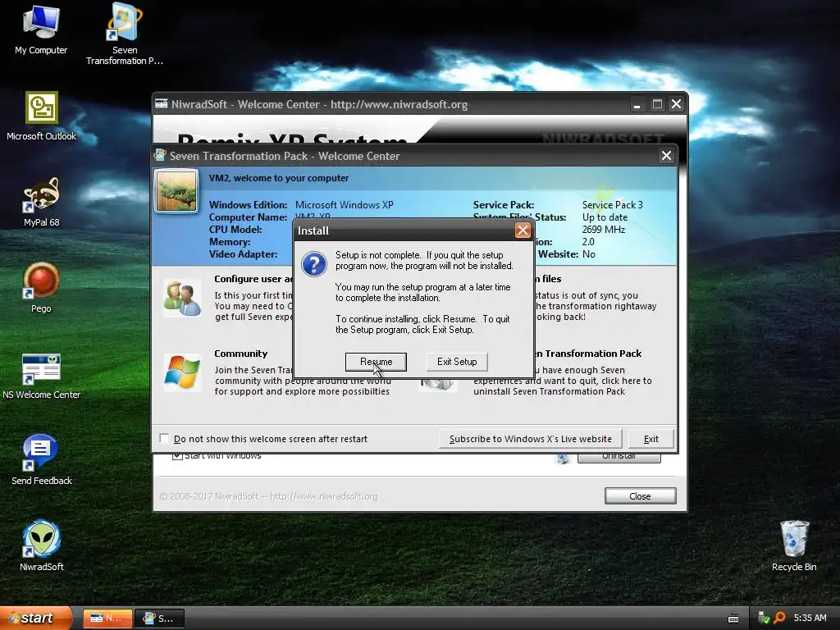Click the user avatar bonsai picture

pyautogui.click(x=176, y=191)
